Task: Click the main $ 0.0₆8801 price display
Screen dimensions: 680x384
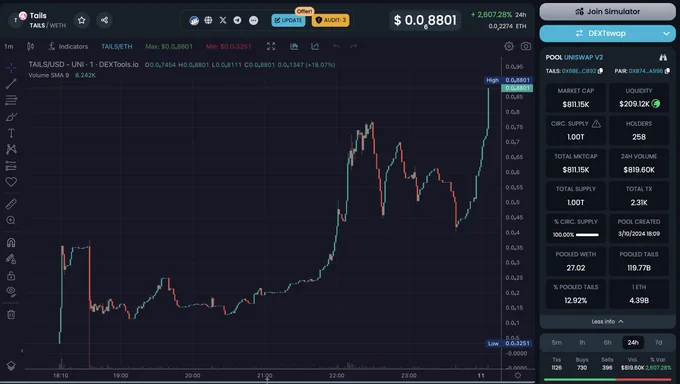Action: click(x=425, y=20)
